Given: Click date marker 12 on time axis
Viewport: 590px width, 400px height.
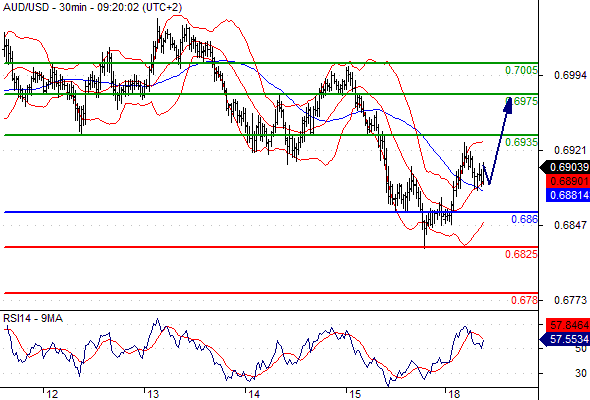Looking at the screenshot, I should [52, 394].
